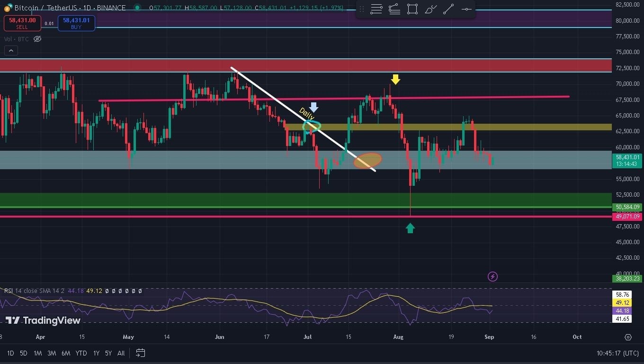Select the 'Daily' text label on chart
This screenshot has width=644, height=364.
[x=306, y=114]
